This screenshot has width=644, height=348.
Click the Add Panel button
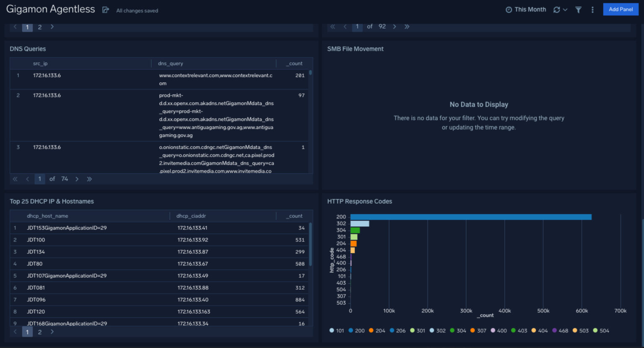tap(621, 9)
